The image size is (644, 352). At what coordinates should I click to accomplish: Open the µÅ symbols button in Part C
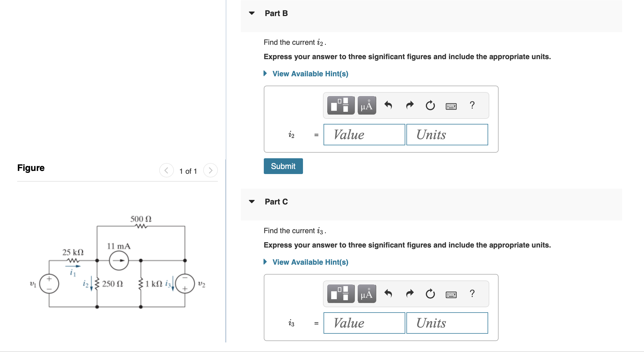point(367,294)
